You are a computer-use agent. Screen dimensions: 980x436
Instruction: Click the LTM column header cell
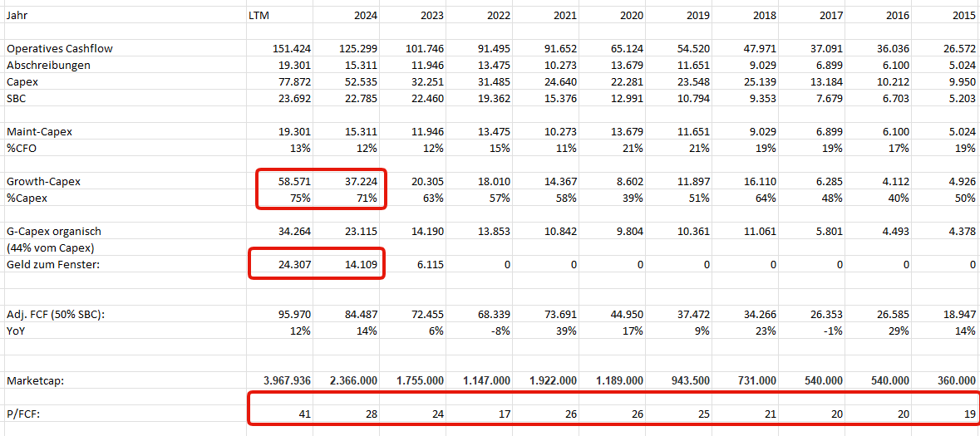(259, 16)
